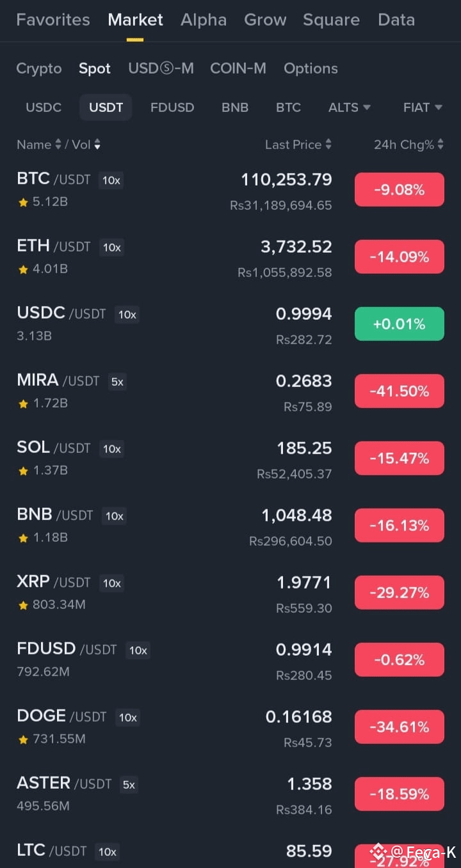Sort the list by Name arrows
This screenshot has height=868, width=461.
click(58, 145)
